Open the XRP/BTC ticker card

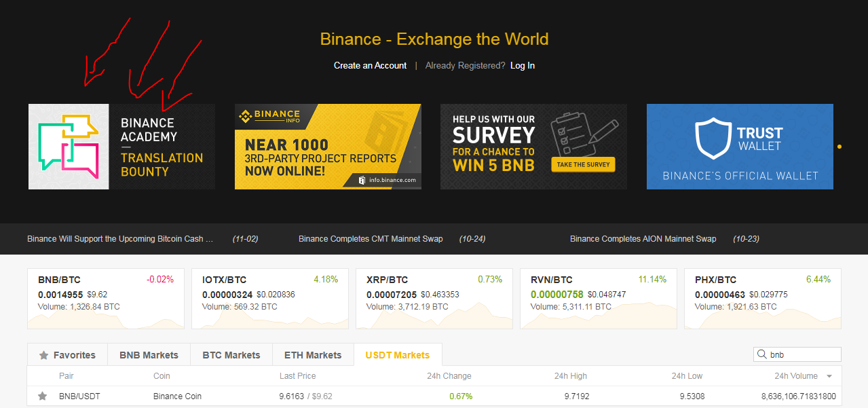pyautogui.click(x=434, y=299)
